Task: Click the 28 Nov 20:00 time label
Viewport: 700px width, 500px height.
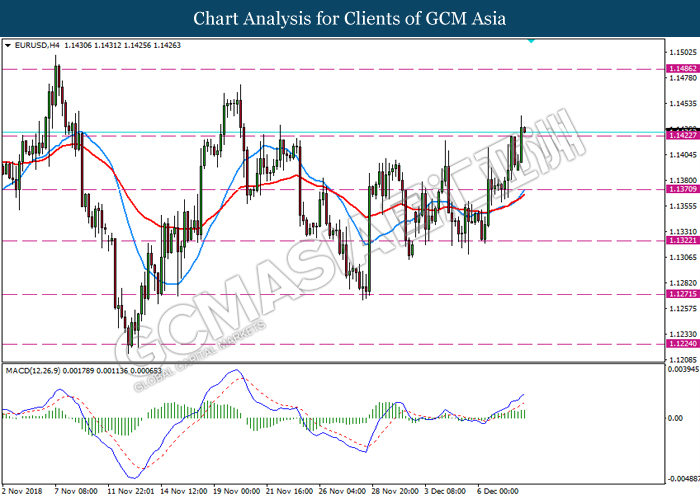Action: (395, 491)
